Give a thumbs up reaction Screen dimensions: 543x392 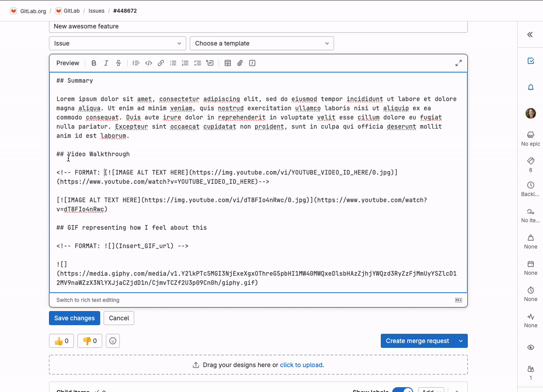(x=61, y=341)
